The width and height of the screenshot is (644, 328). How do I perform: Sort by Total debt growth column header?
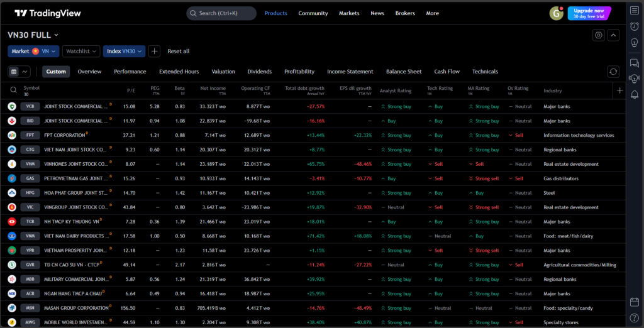(x=305, y=90)
